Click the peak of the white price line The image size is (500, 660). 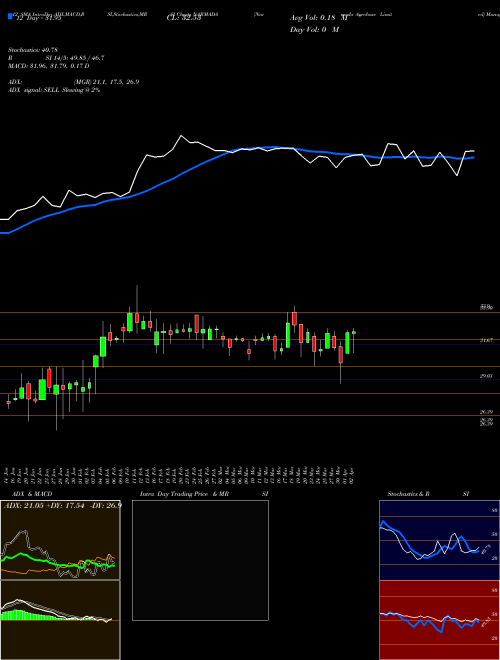(181, 136)
